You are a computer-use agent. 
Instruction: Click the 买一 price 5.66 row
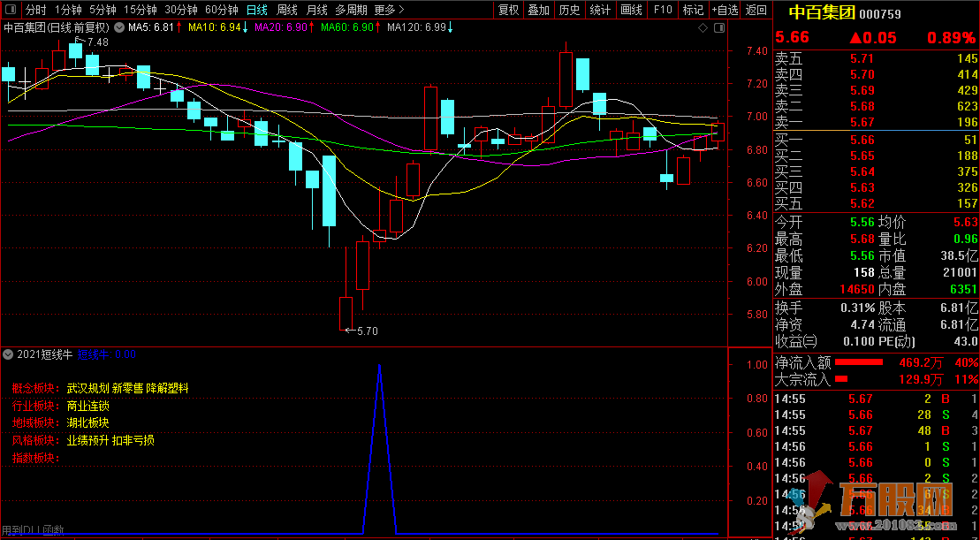pos(877,140)
